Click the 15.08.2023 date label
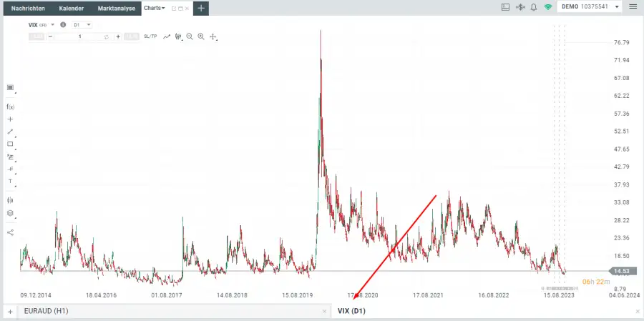This screenshot has width=644, height=321. [559, 295]
